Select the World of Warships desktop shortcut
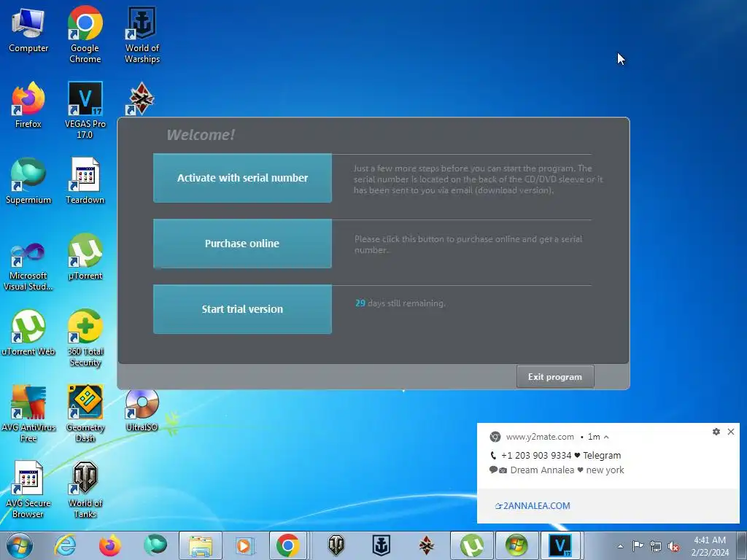Screen dimensions: 747x560 [142, 34]
